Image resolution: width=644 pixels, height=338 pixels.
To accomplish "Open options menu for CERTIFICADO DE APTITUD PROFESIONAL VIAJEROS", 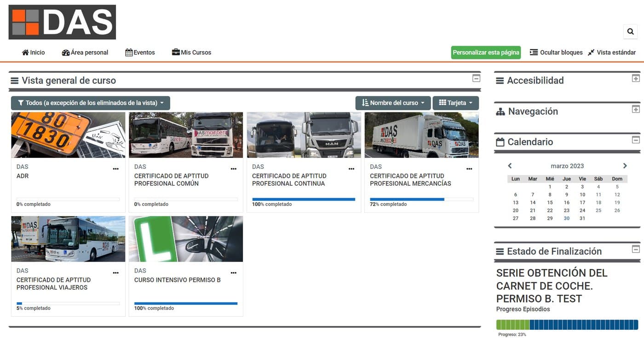I will point(116,273).
